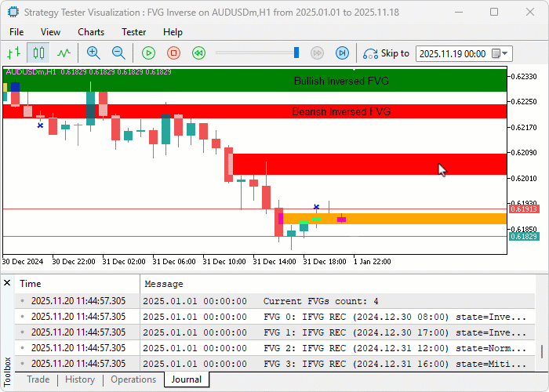
Task: Select the 'FVG 0: IFVG REC' journal row
Action: pyautogui.click(x=274, y=317)
